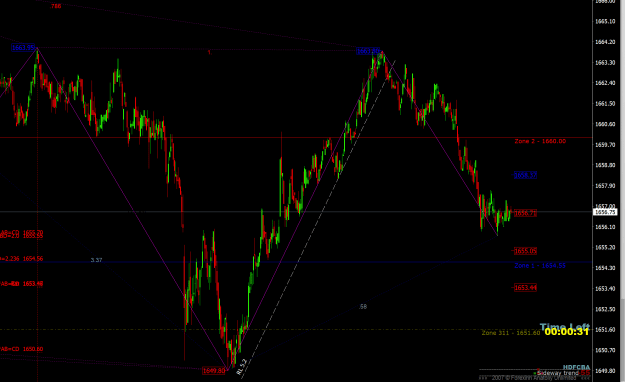Click 1652.50 on the price axis

click(605, 309)
